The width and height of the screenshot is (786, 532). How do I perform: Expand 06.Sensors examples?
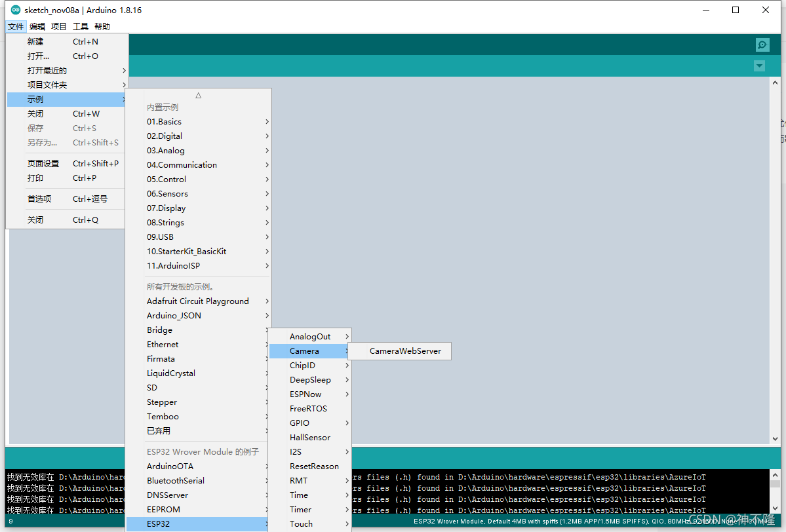point(198,194)
